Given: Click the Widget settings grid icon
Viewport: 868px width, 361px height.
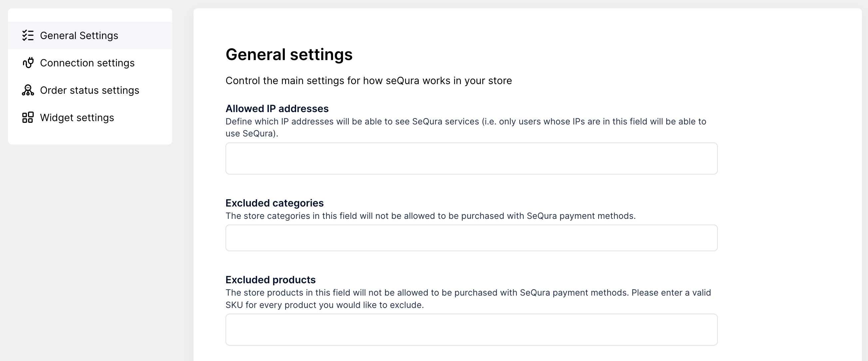Looking at the screenshot, I should [28, 117].
